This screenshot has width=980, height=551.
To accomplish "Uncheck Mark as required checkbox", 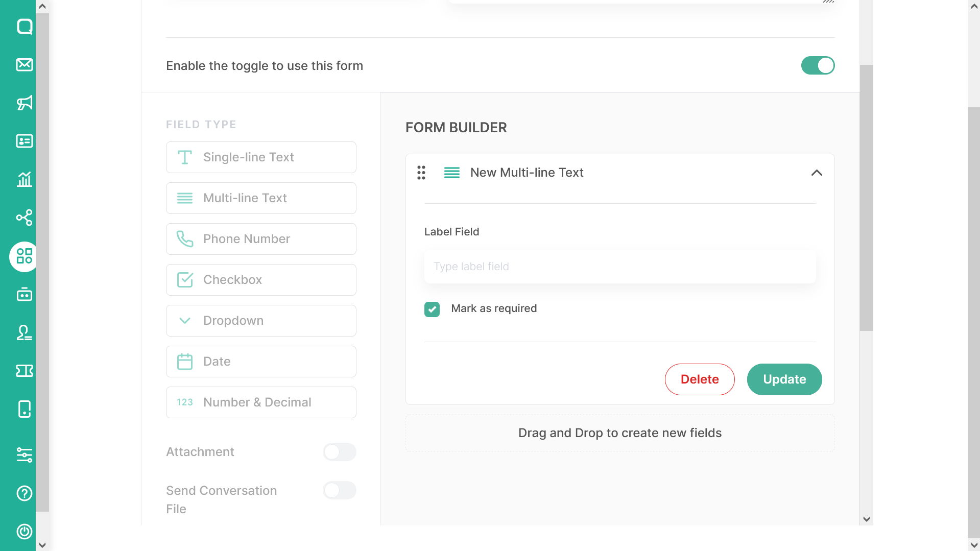I will point(432,309).
